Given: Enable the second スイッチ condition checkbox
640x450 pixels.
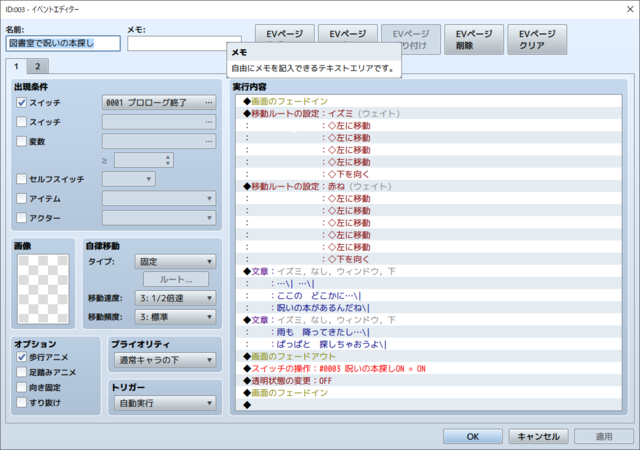Looking at the screenshot, I should pyautogui.click(x=22, y=122).
